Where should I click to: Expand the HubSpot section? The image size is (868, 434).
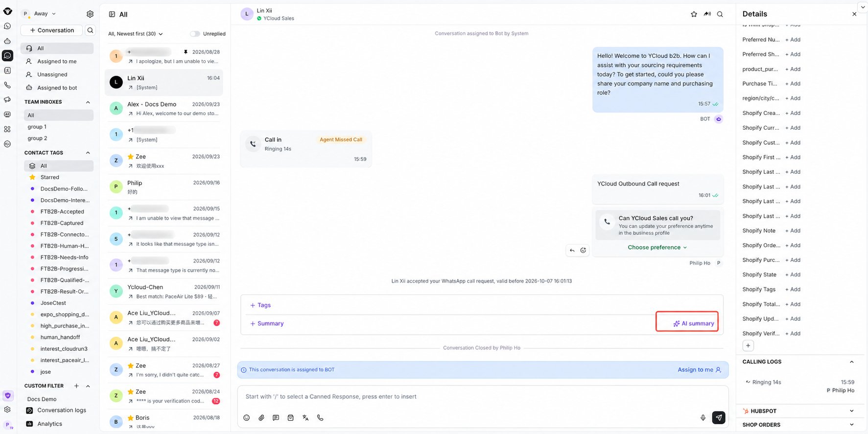(x=852, y=411)
